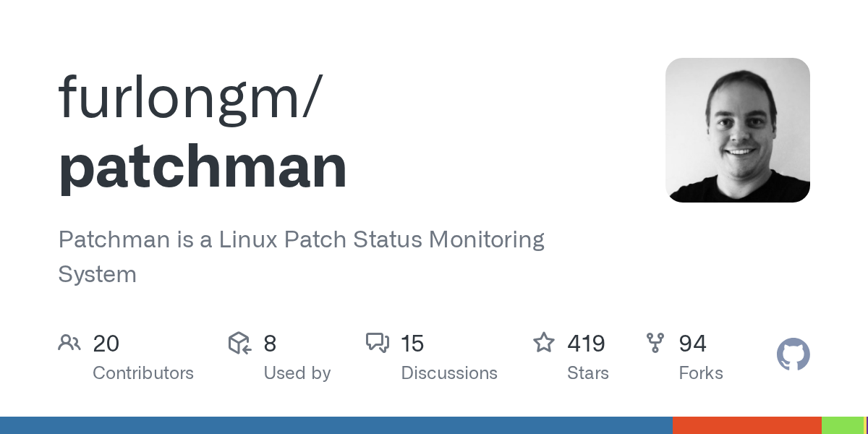The image size is (868, 434).
Task: Click the 419 stars count
Action: [586, 344]
